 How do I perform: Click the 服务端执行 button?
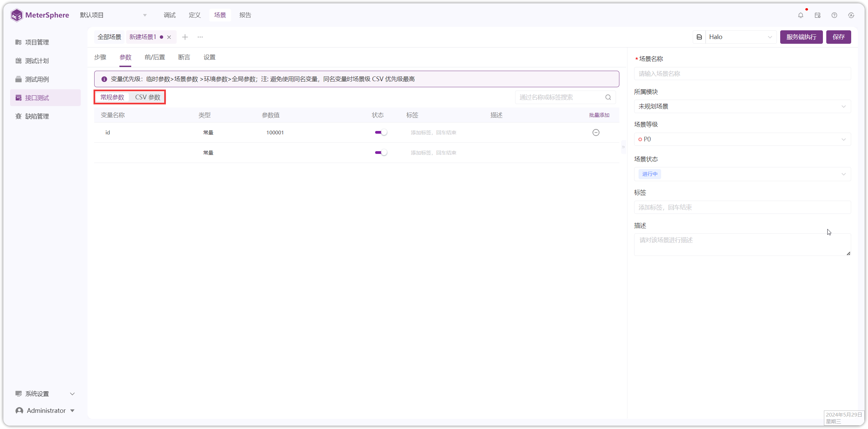(x=801, y=37)
